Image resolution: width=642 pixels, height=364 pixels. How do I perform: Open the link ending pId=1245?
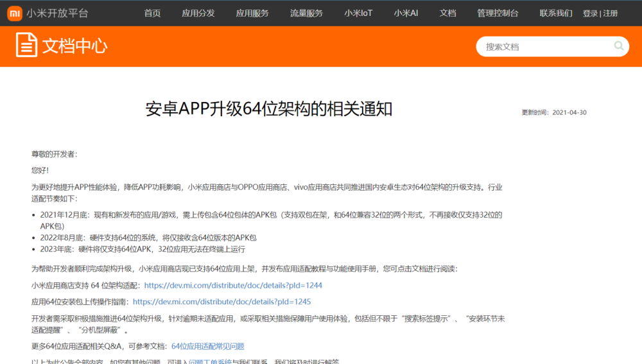point(221,302)
